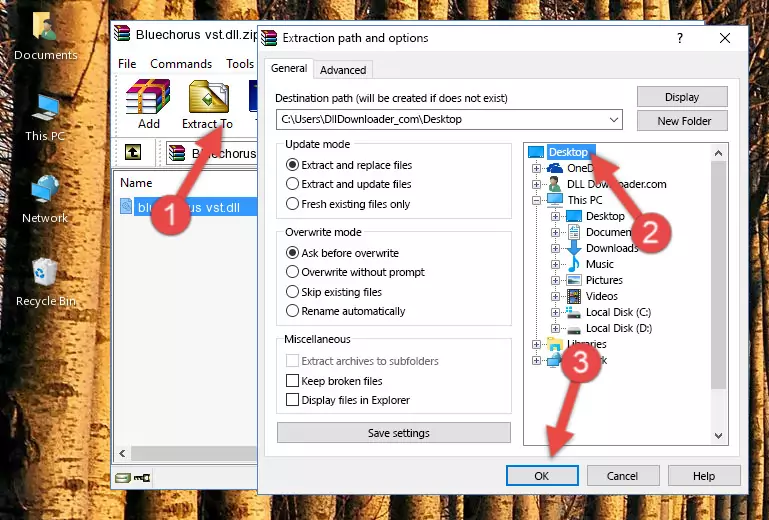Select the This PC desktop icon
This screenshot has width=769, height=520.
tap(45, 107)
